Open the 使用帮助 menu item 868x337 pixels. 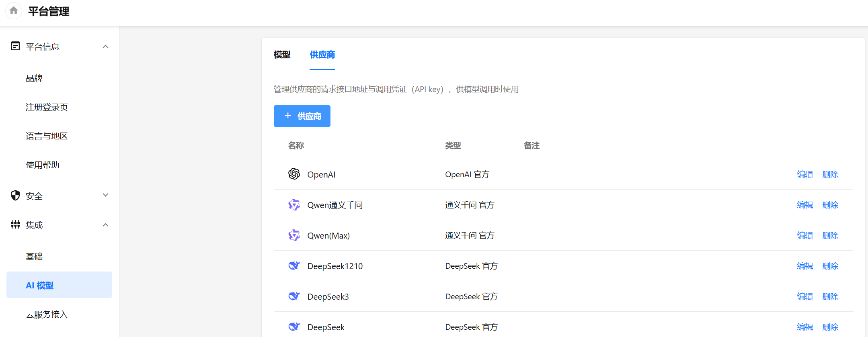click(x=43, y=165)
